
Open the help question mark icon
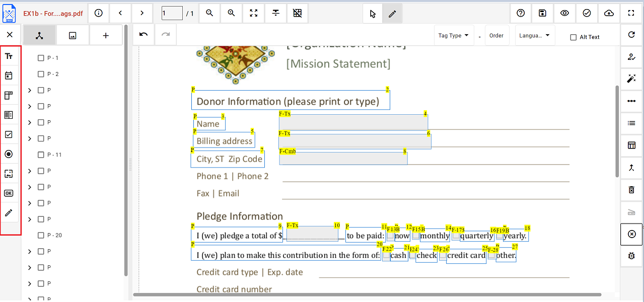(x=521, y=13)
